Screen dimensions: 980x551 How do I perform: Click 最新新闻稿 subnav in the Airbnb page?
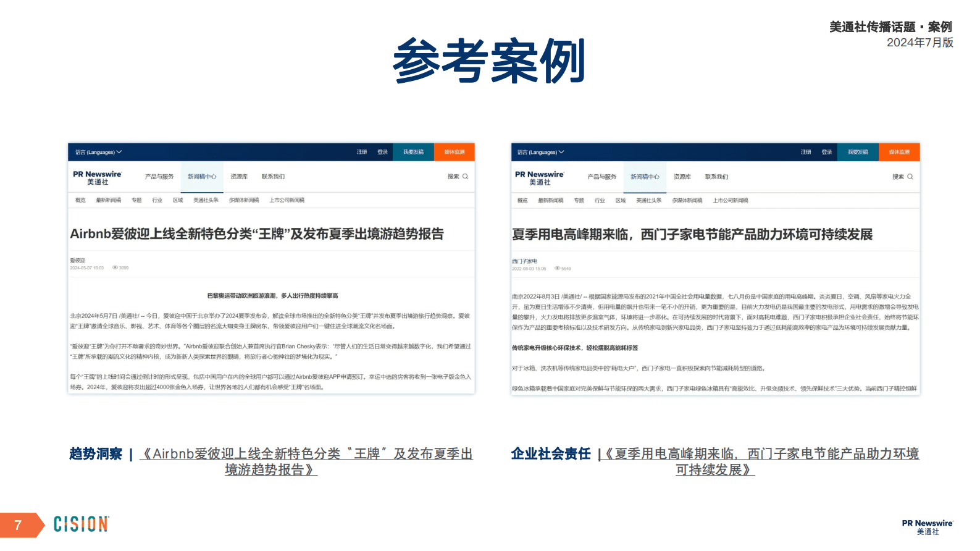coord(109,200)
